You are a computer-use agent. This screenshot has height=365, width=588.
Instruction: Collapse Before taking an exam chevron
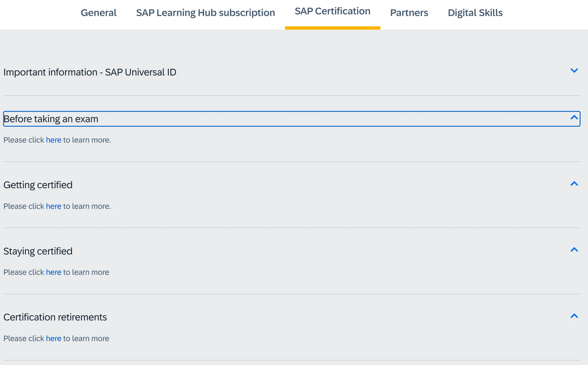point(574,118)
